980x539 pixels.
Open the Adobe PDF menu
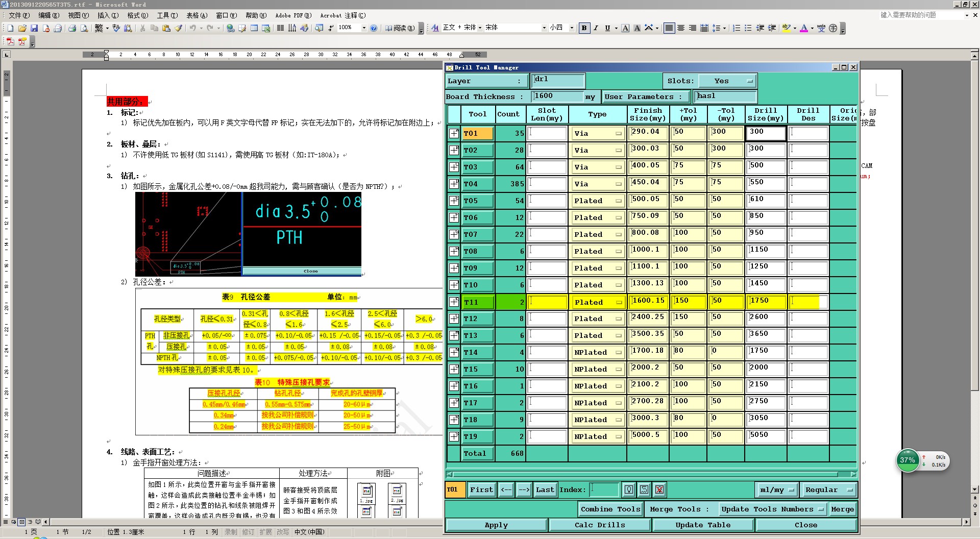point(293,15)
